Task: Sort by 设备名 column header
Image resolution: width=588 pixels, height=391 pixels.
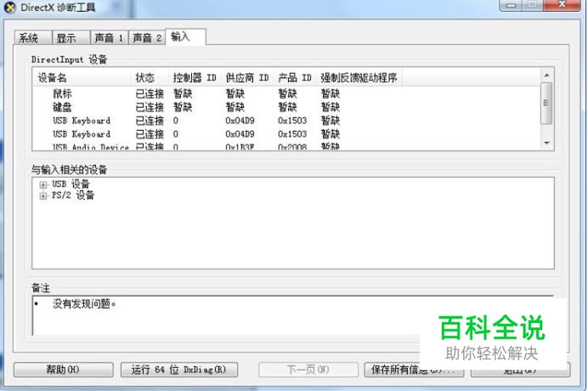Action: click(82, 77)
